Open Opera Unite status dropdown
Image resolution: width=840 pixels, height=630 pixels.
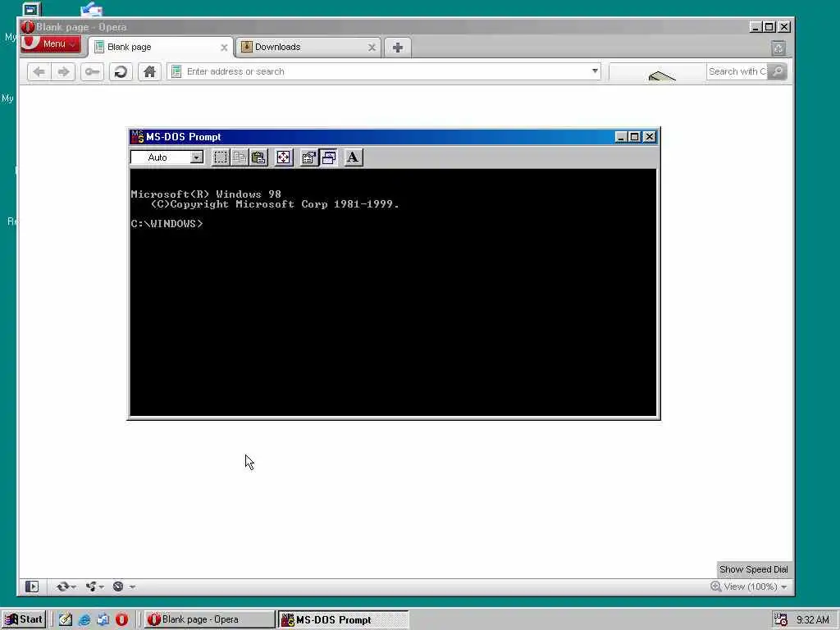click(x=94, y=587)
